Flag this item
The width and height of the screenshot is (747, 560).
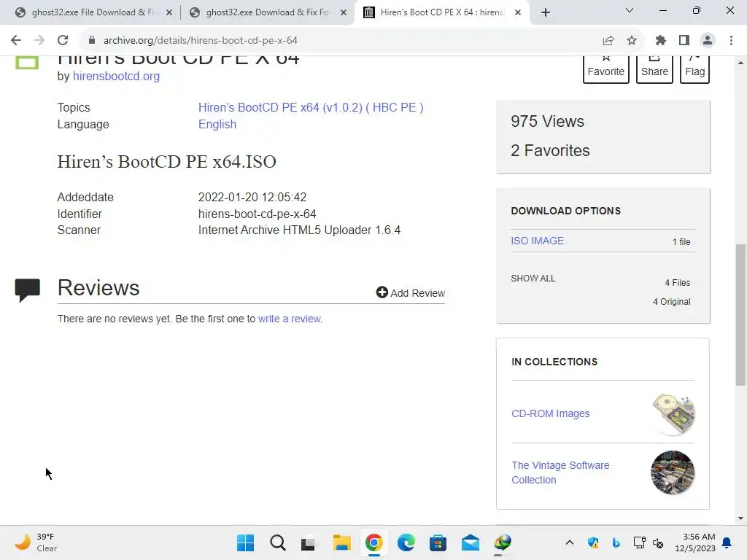[694, 69]
